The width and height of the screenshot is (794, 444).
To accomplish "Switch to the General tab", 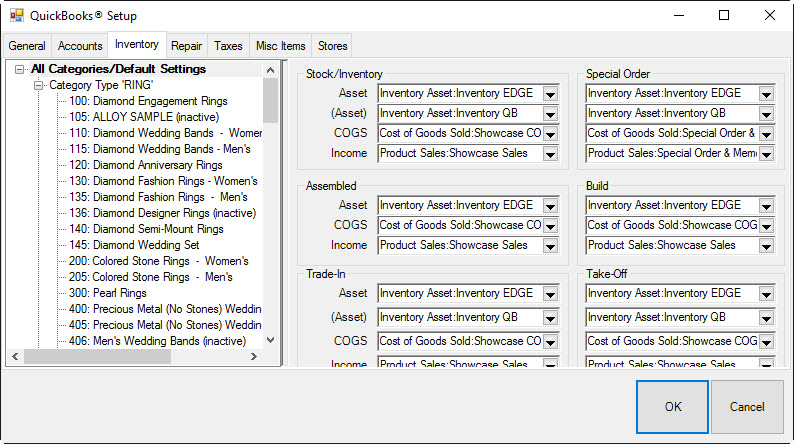I will pyautogui.click(x=27, y=46).
